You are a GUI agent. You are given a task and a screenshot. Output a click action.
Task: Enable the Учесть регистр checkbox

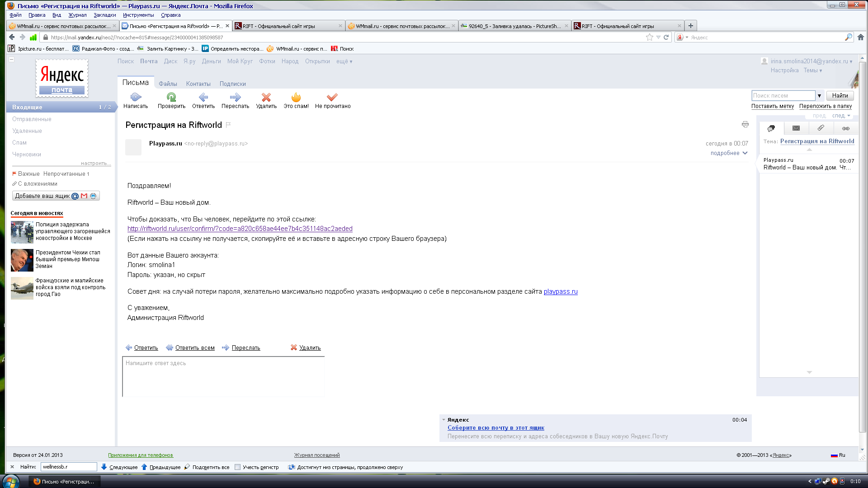click(237, 467)
